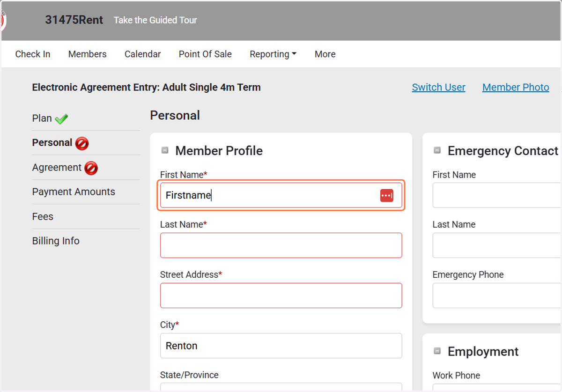Collapse the Emergency Contact section
562x392 pixels.
point(437,150)
